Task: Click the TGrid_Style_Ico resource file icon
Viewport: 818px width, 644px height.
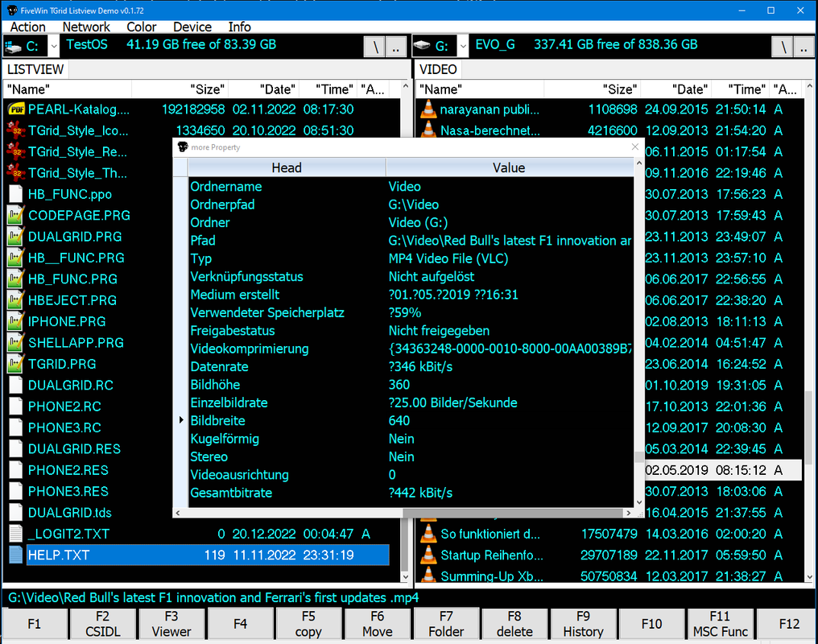Action: pos(16,130)
